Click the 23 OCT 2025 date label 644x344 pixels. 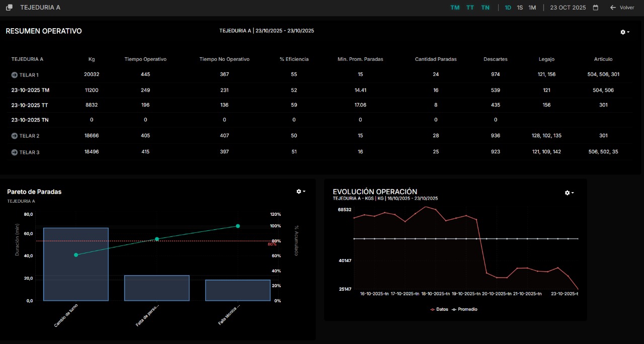coord(568,7)
